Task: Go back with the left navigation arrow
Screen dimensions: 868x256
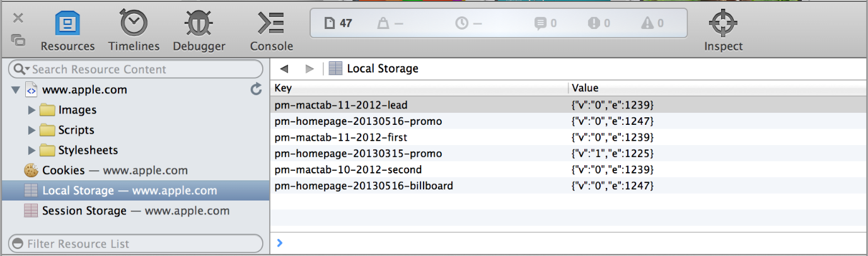Action: click(284, 69)
